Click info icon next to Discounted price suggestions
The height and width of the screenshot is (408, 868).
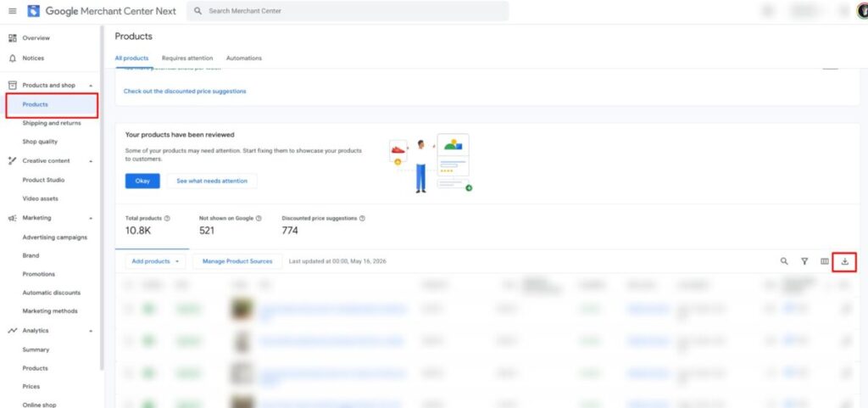(x=362, y=219)
